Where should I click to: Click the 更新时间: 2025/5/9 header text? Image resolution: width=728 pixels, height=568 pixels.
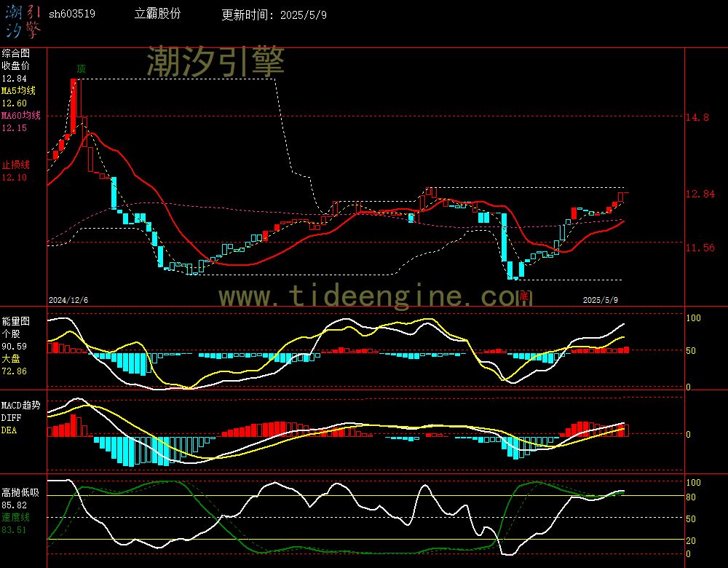point(274,15)
